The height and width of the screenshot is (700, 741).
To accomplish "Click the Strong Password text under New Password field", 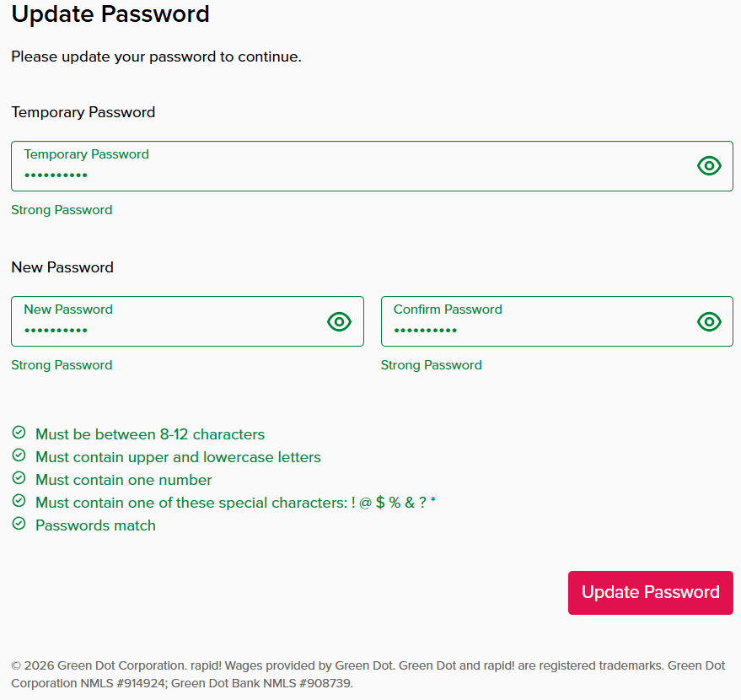I will pos(62,365).
